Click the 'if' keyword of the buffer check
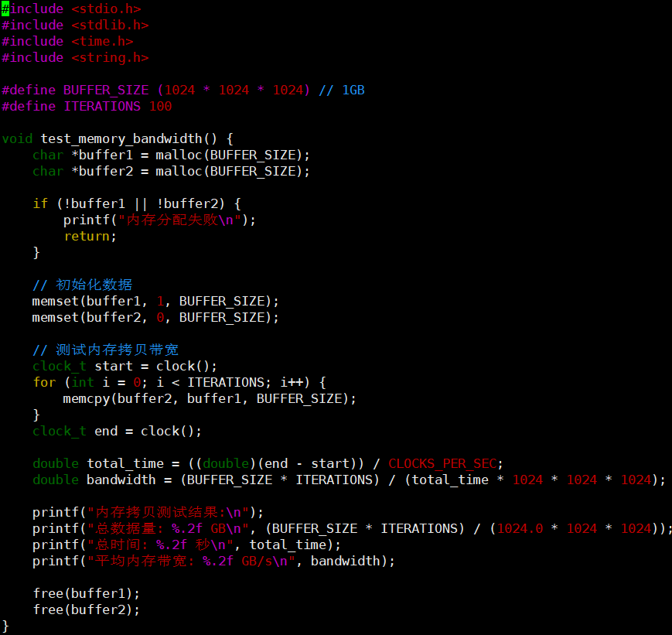Viewport: 672px width, 635px height. pyautogui.click(x=40, y=203)
